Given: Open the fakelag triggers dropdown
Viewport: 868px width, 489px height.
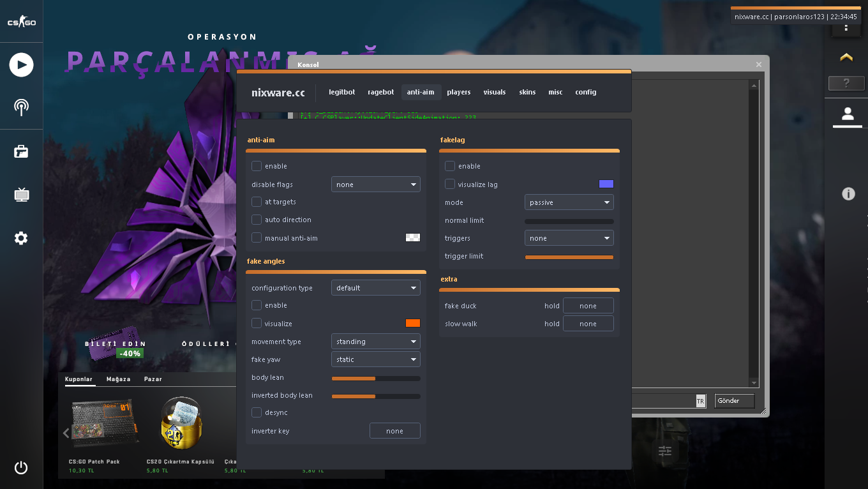Looking at the screenshot, I should (569, 238).
